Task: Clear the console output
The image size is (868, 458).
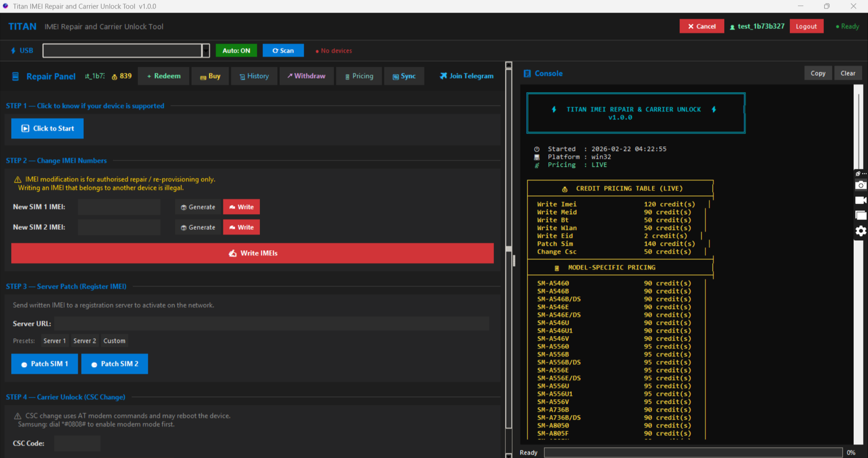Action: (x=847, y=73)
